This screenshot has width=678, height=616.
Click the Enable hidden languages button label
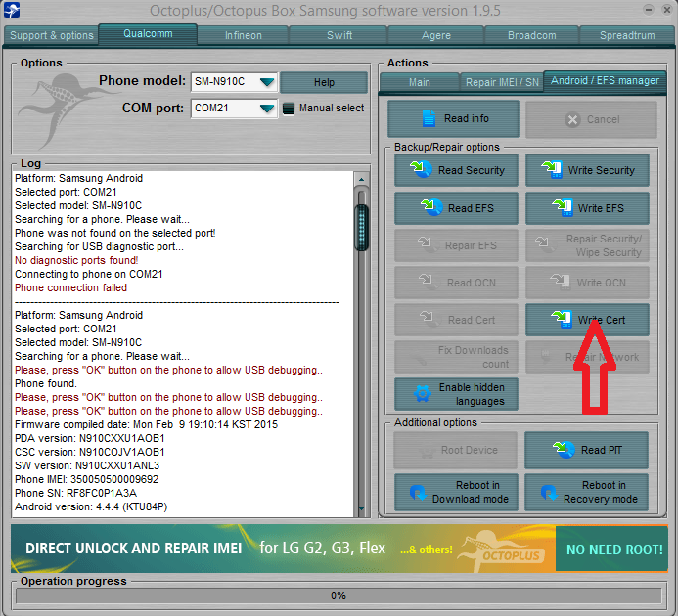pyautogui.click(x=472, y=394)
